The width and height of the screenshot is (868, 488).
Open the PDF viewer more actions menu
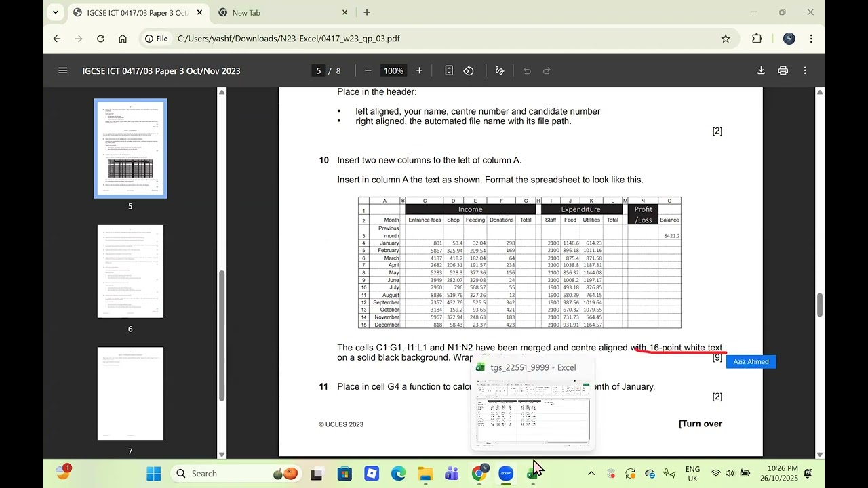pos(805,70)
